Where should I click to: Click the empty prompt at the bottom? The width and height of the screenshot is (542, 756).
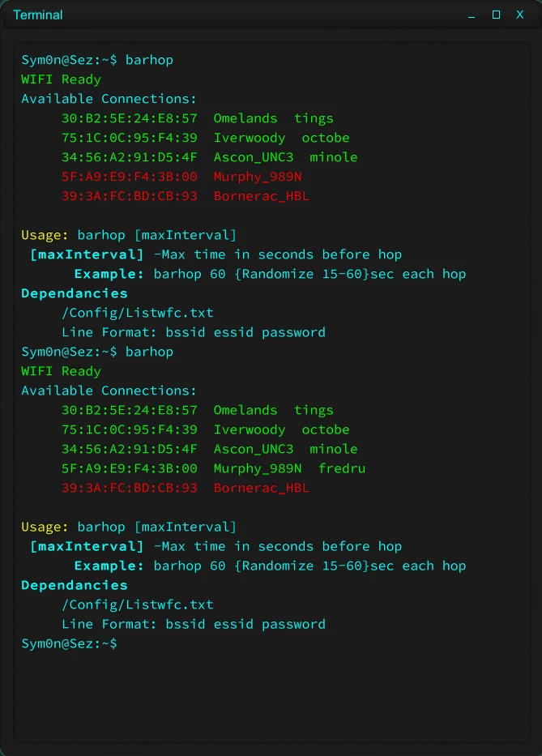(69, 643)
